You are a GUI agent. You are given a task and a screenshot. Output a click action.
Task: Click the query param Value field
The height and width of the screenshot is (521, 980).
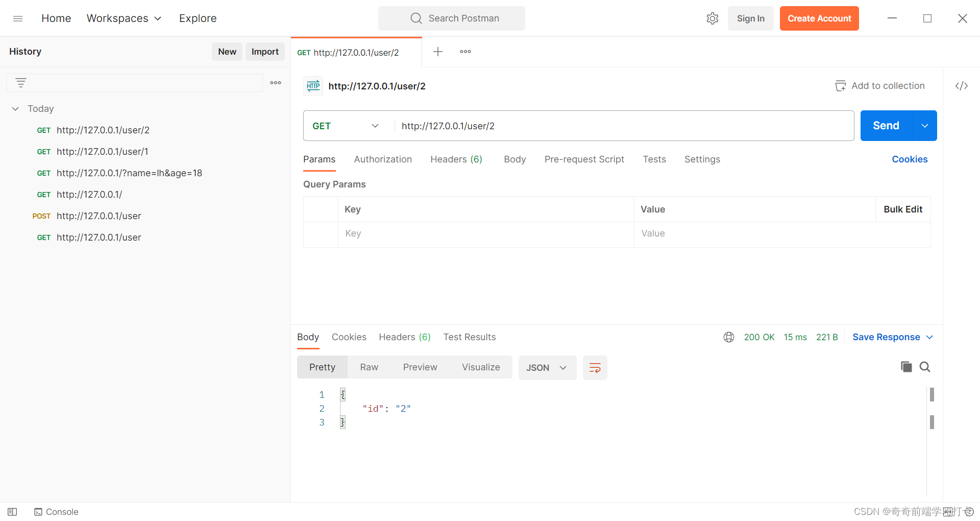point(782,234)
